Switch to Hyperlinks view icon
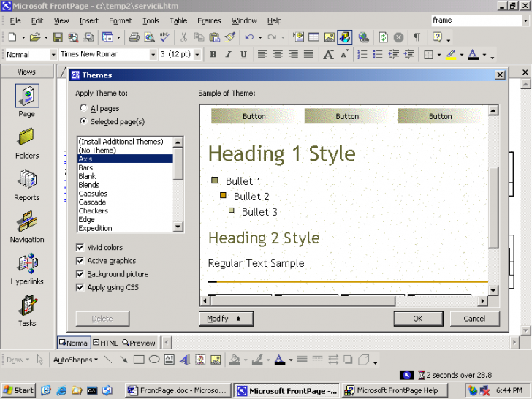532x399 pixels. pyautogui.click(x=27, y=263)
